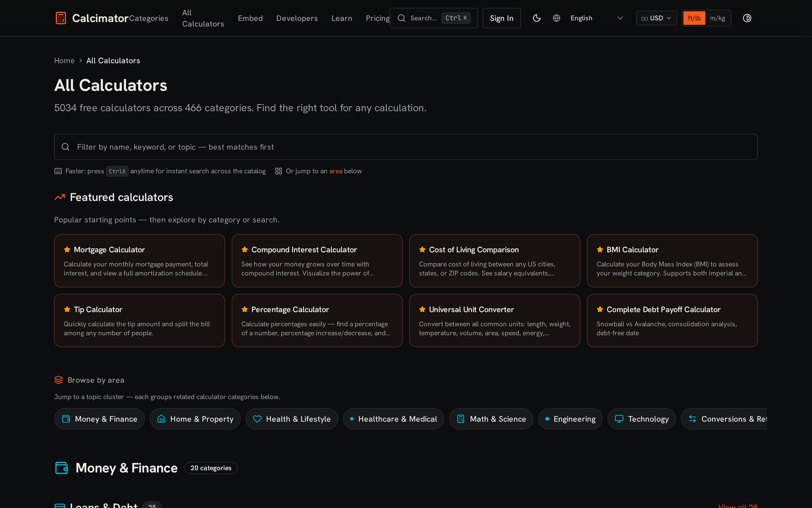Jump to the Engineering area
Image resolution: width=812 pixels, height=508 pixels.
pos(570,419)
